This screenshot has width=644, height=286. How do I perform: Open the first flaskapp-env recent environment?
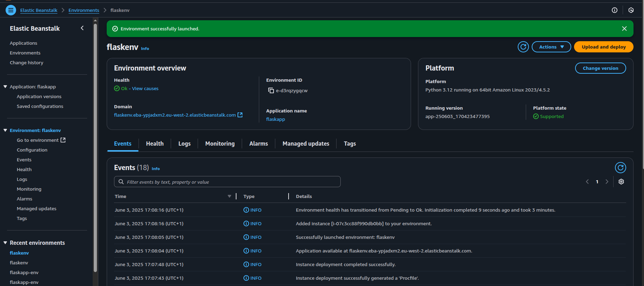click(x=24, y=272)
